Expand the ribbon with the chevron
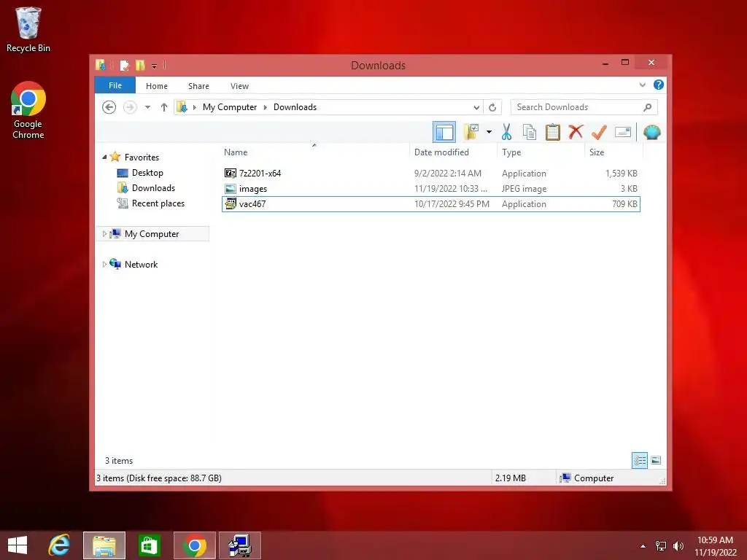747x560 pixels. pos(642,85)
